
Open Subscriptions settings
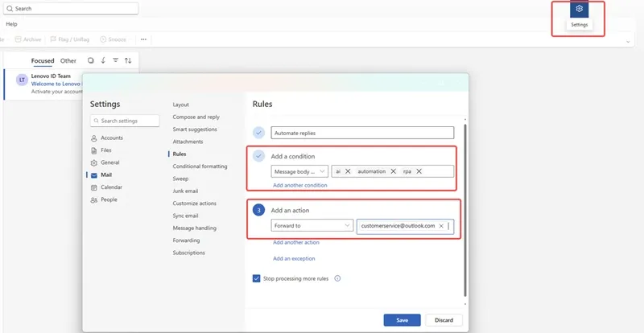point(188,253)
